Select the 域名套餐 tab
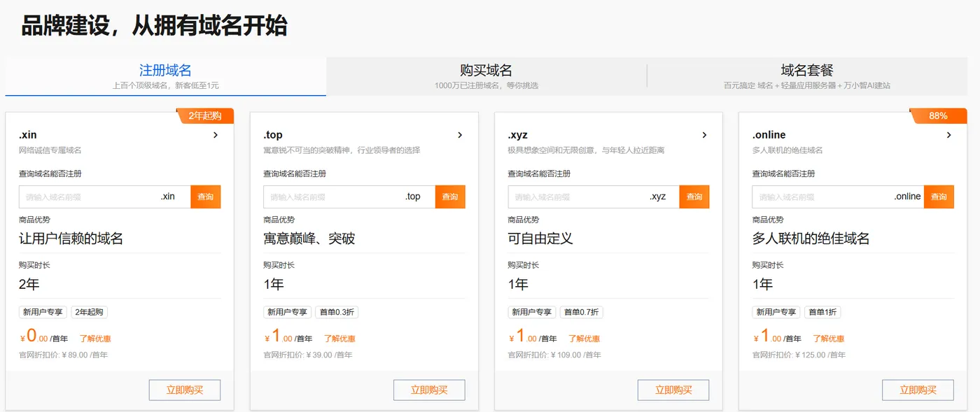Viewport: 980px width, 412px height. pos(807,76)
